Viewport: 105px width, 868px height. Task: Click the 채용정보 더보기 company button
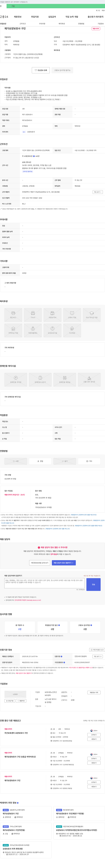click(x=94, y=692)
